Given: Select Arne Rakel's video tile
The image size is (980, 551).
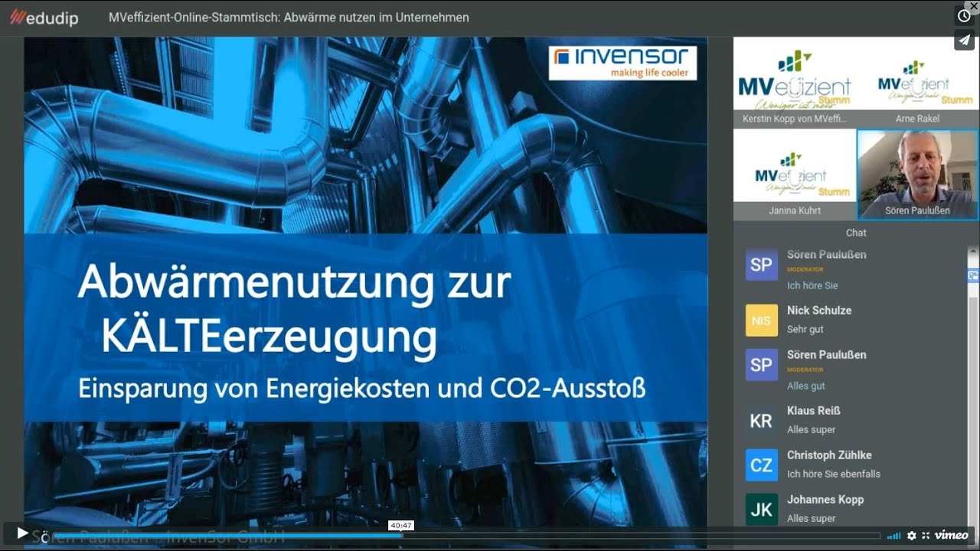Looking at the screenshot, I should (x=917, y=81).
